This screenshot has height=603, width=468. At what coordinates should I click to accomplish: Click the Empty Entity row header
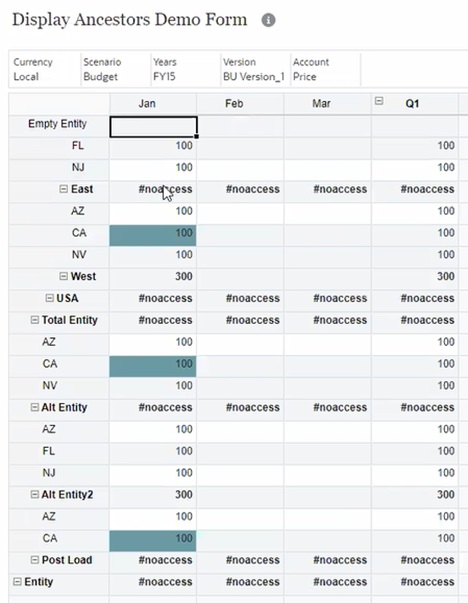point(59,124)
